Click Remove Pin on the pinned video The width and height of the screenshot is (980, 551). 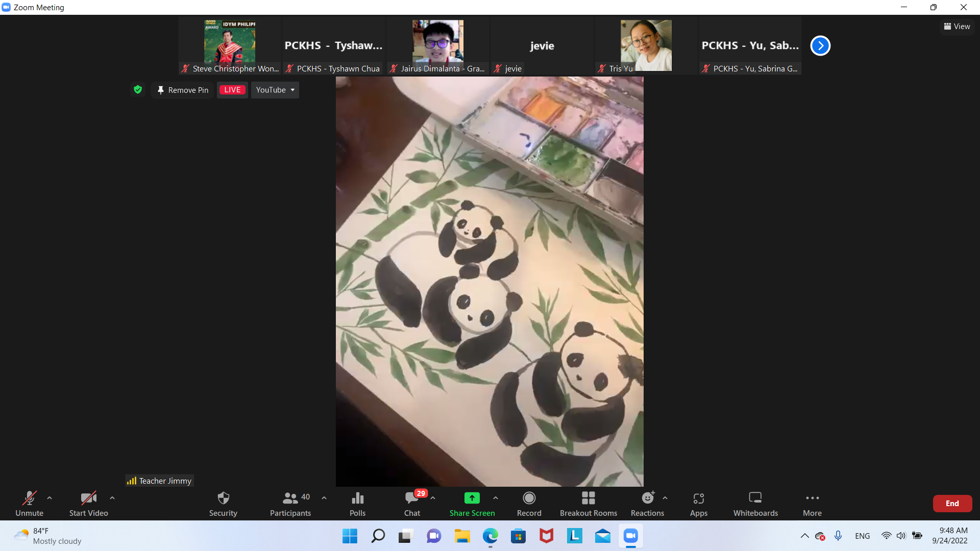click(182, 90)
